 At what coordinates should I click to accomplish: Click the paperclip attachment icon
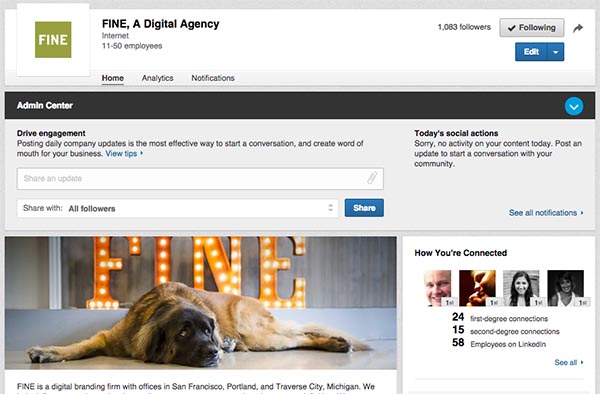point(372,178)
